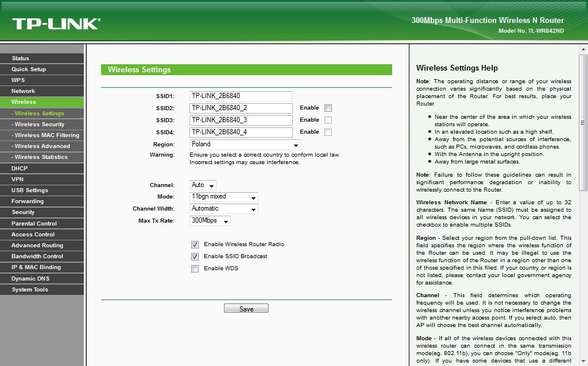Enable the SSID3 checkbox
This screenshot has width=588, height=366.
coord(328,120)
